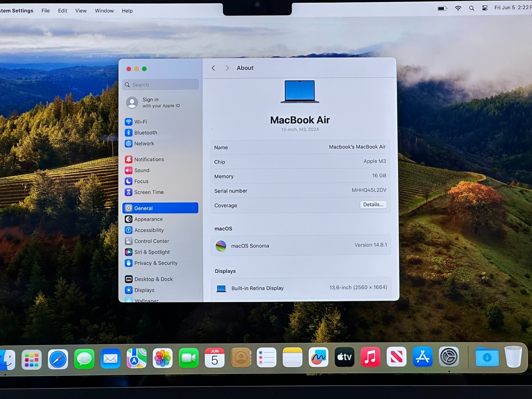This screenshot has height=399, width=532.
Task: Go back with the left chevron
Action: (213, 68)
